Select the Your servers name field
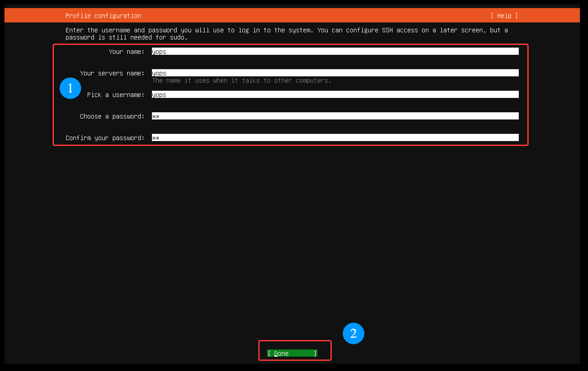The image size is (588, 371). point(335,73)
